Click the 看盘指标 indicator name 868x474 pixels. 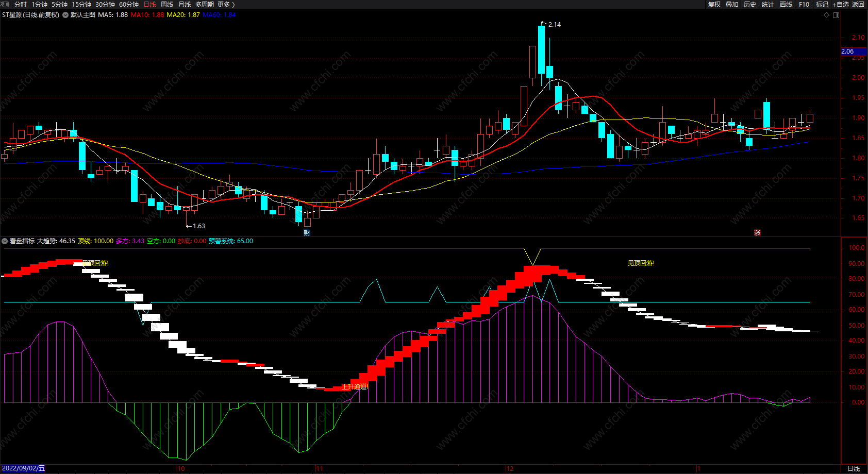pyautogui.click(x=22, y=241)
